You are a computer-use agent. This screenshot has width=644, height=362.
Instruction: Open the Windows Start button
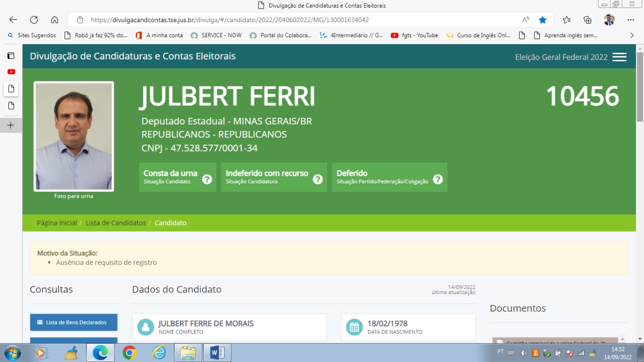12,353
